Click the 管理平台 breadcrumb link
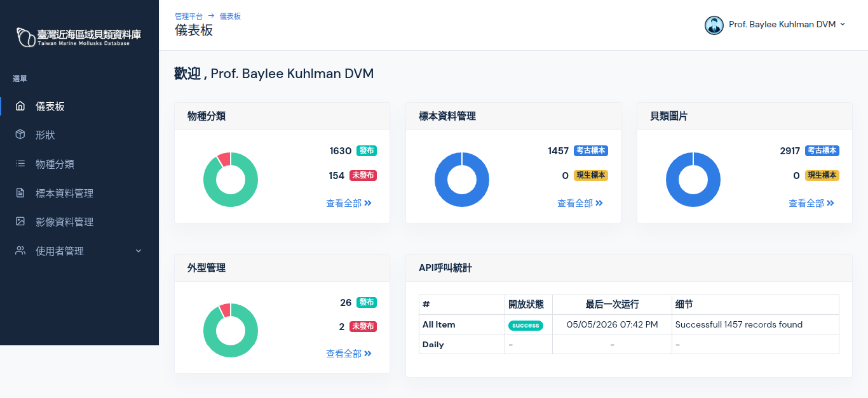 pyautogui.click(x=189, y=16)
